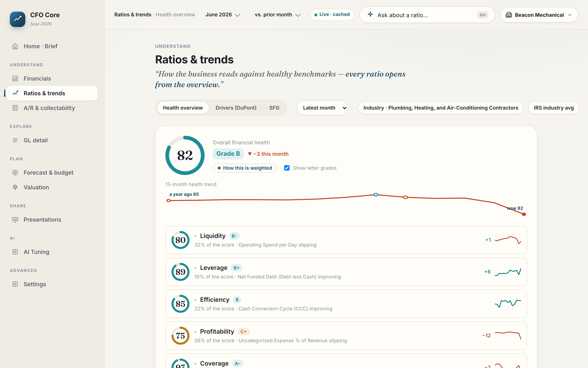This screenshot has height=368, width=588.
Task: Click the Efficiency sparkline chart
Action: pos(508,304)
